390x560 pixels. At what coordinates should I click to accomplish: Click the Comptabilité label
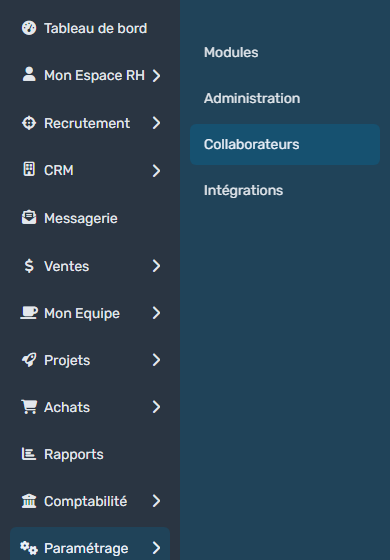(85, 501)
